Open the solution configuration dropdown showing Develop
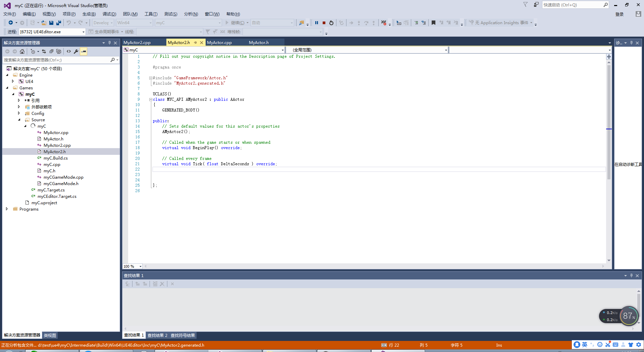644x352 pixels. (x=103, y=23)
